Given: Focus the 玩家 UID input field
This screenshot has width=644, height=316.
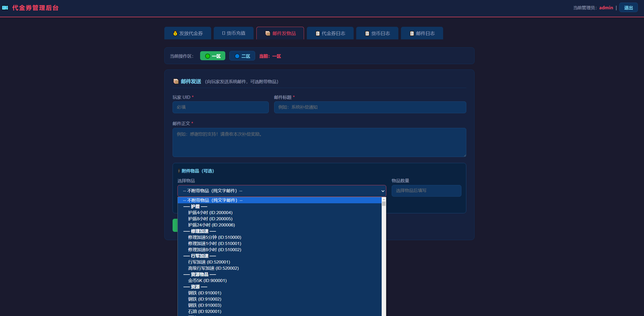Looking at the screenshot, I should [x=220, y=107].
